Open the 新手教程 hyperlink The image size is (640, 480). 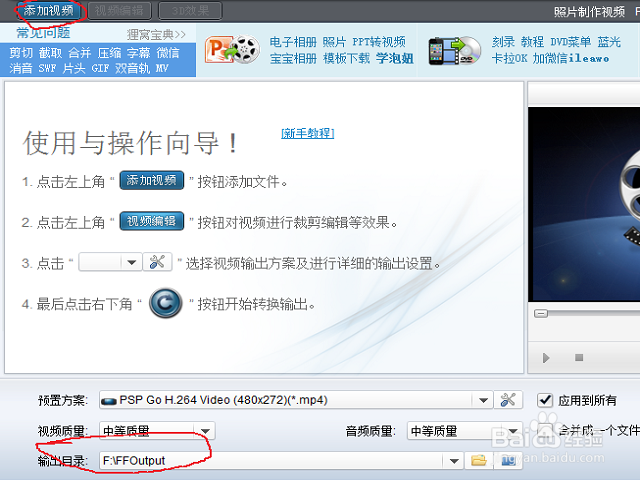308,133
